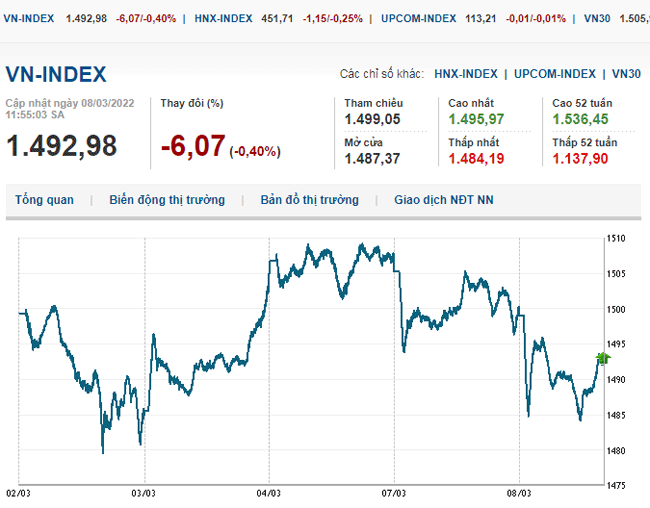Select the 03/03 date marker on the chart
Screen dimensions: 650x508
click(143, 493)
